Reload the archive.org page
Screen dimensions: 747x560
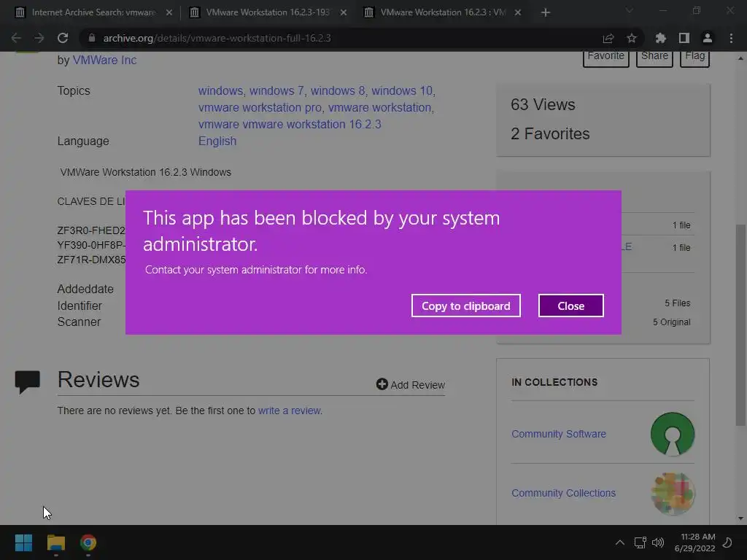(x=63, y=38)
